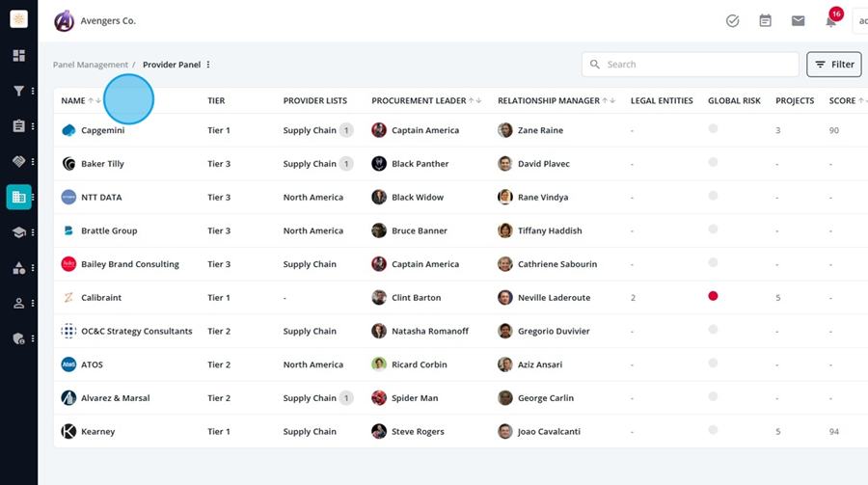Open the tasks checkmark icon in header

tap(732, 21)
